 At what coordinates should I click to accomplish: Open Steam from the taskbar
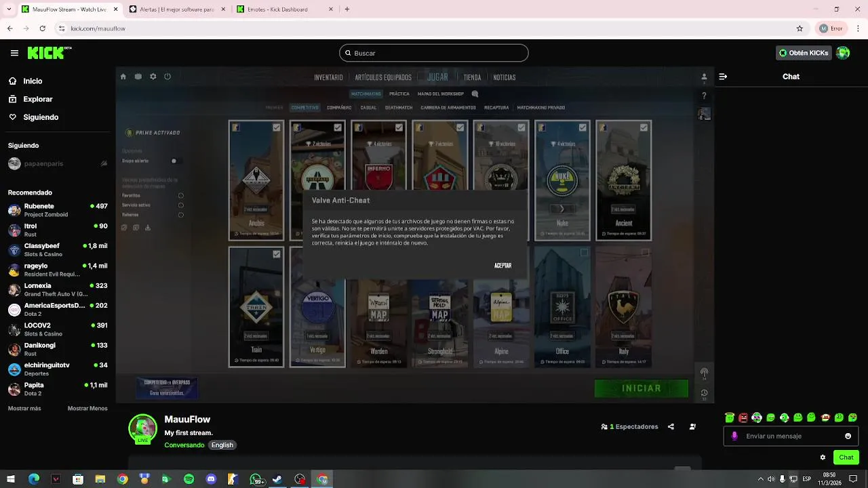coord(277,479)
